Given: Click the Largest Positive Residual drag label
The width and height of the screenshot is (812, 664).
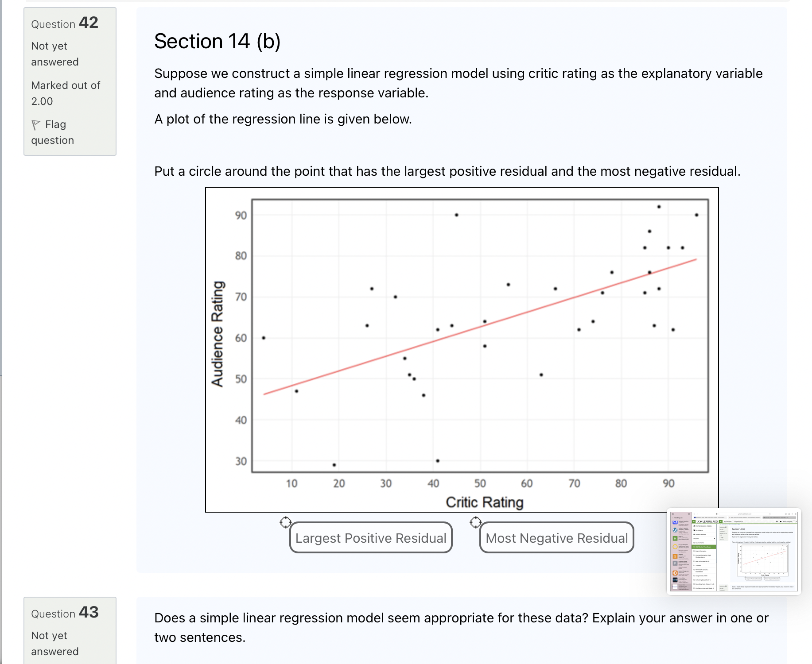Looking at the screenshot, I should coord(371,538).
